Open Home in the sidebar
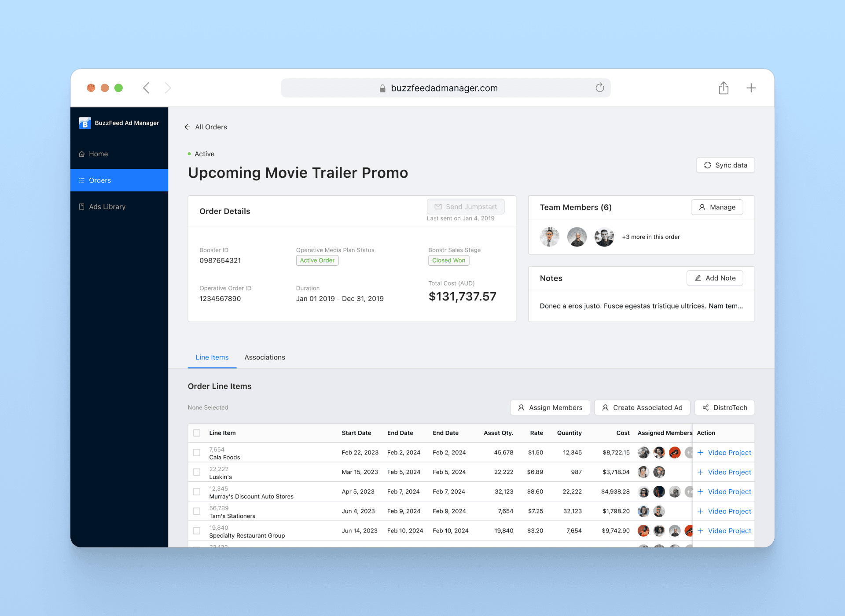The width and height of the screenshot is (845, 616). [x=119, y=154]
